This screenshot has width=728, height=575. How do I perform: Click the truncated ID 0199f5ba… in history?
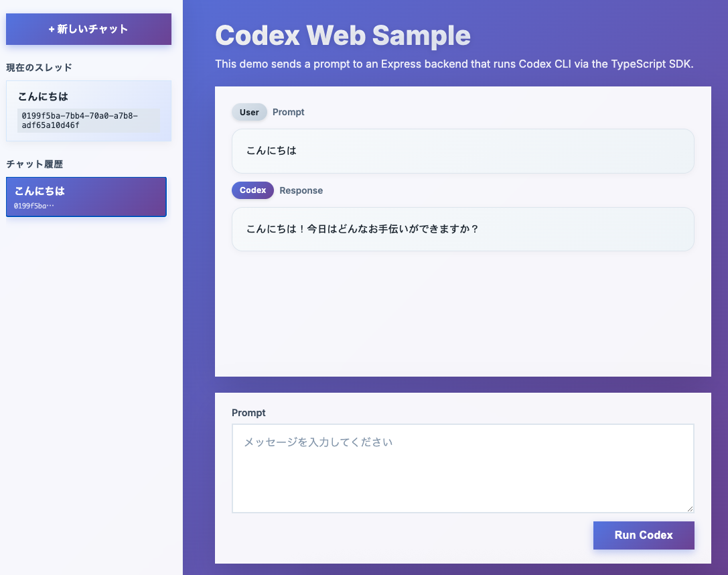34,206
